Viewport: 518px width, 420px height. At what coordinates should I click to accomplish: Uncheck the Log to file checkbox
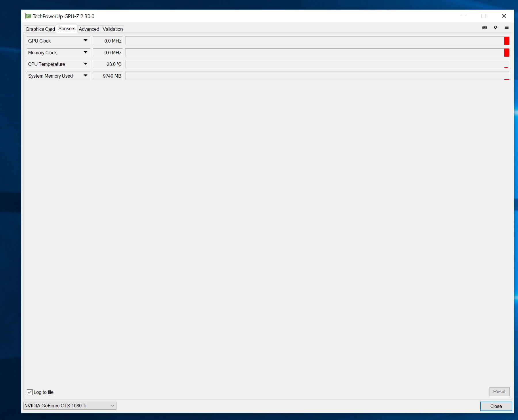tap(30, 392)
